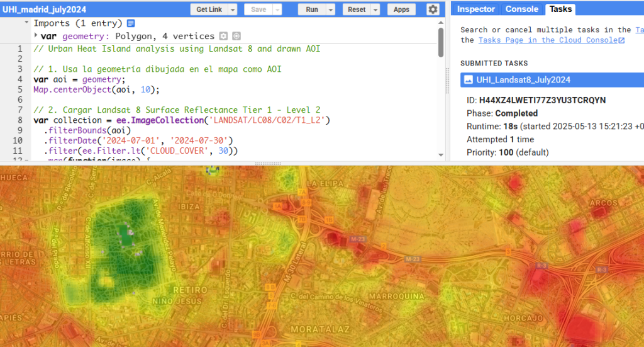Click the UHI_Landsat8_July2024 submitted task header

click(x=523, y=80)
